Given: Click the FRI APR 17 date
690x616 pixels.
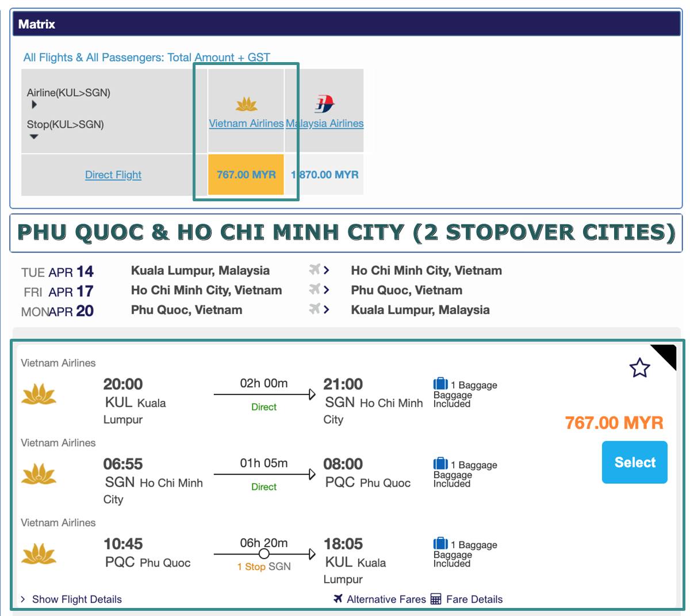Looking at the screenshot, I should click(58, 291).
